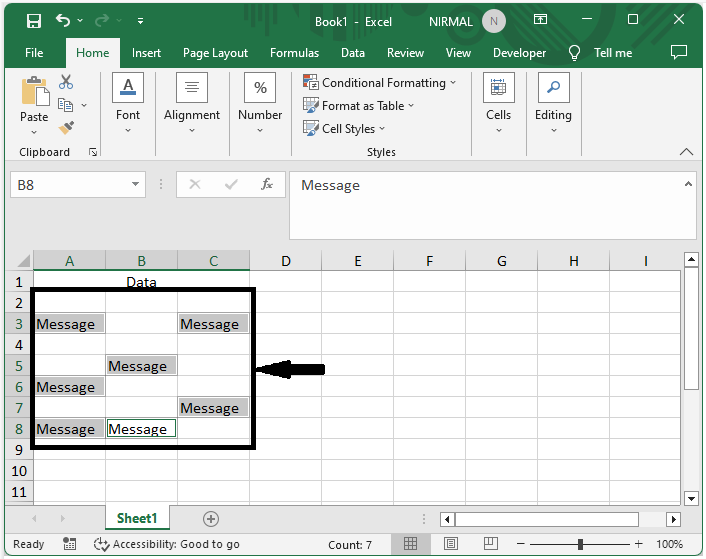Image resolution: width=706 pixels, height=559 pixels.
Task: Open ribbon display options icon
Action: [x=540, y=19]
